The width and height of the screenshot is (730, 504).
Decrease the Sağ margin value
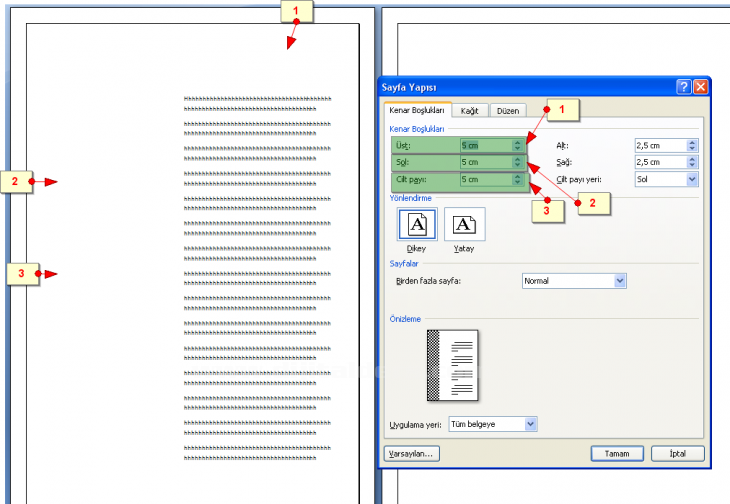[692, 165]
